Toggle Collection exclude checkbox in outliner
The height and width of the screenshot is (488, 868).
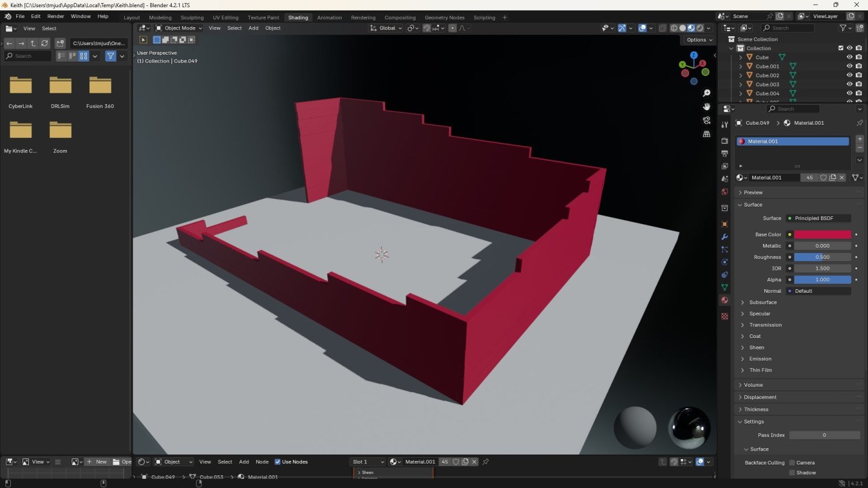pos(841,48)
